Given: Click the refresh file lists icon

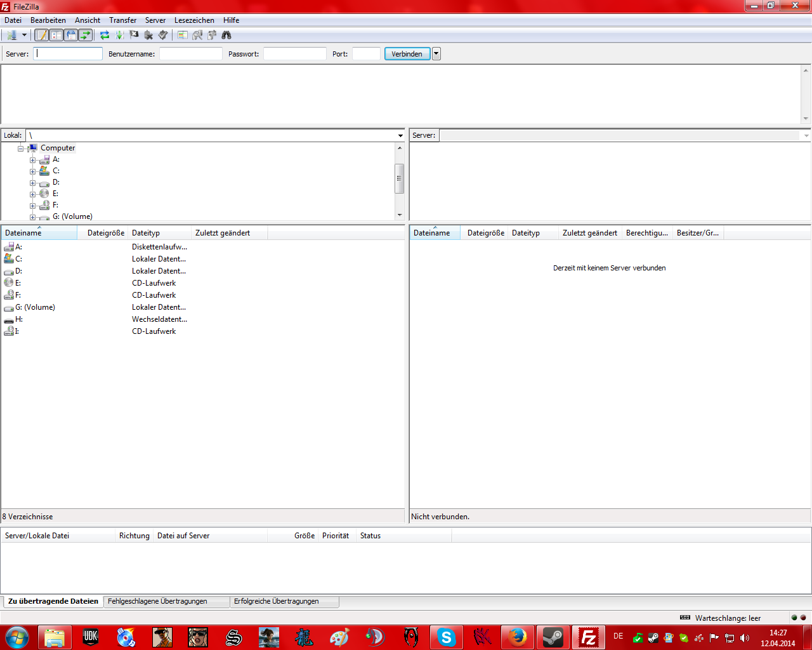Looking at the screenshot, I should (105, 36).
